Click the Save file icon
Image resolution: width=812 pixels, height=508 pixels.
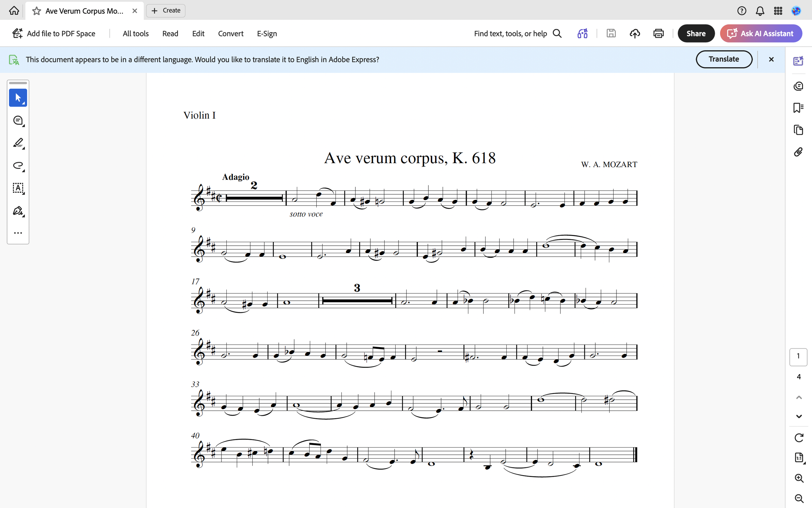point(611,33)
